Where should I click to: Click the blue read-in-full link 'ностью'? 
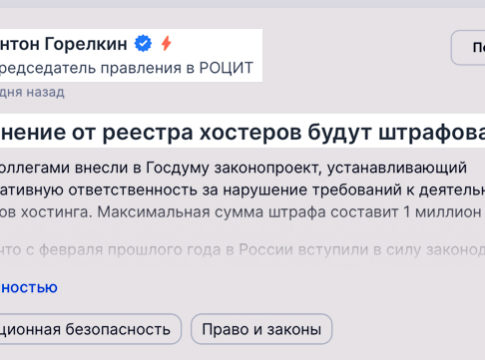(x=29, y=288)
